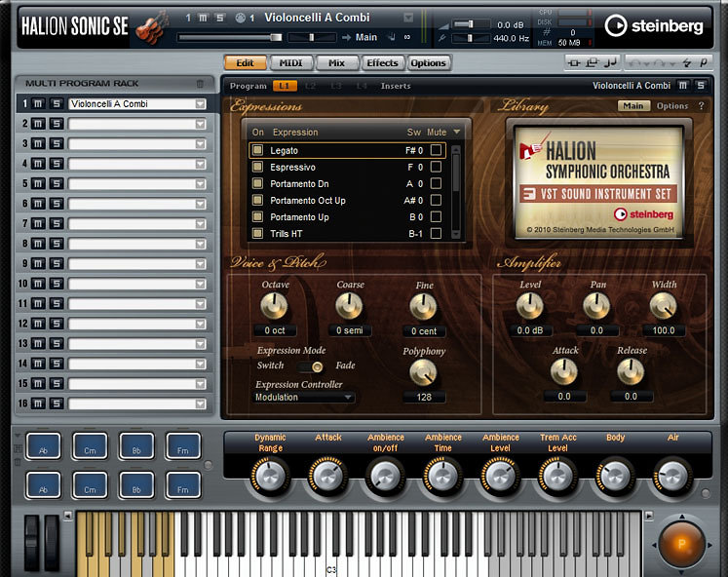Select the Program tab label
The width and height of the screenshot is (728, 577).
tap(248, 86)
